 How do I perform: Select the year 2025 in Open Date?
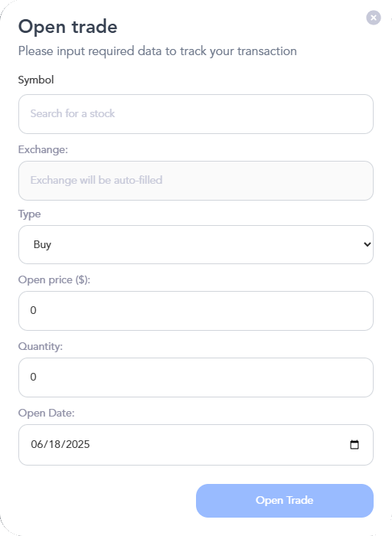click(77, 444)
